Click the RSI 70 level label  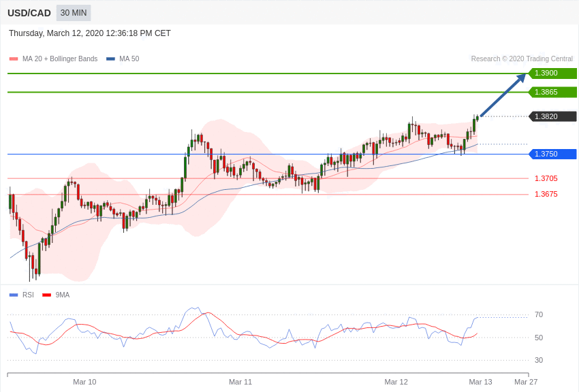click(539, 314)
